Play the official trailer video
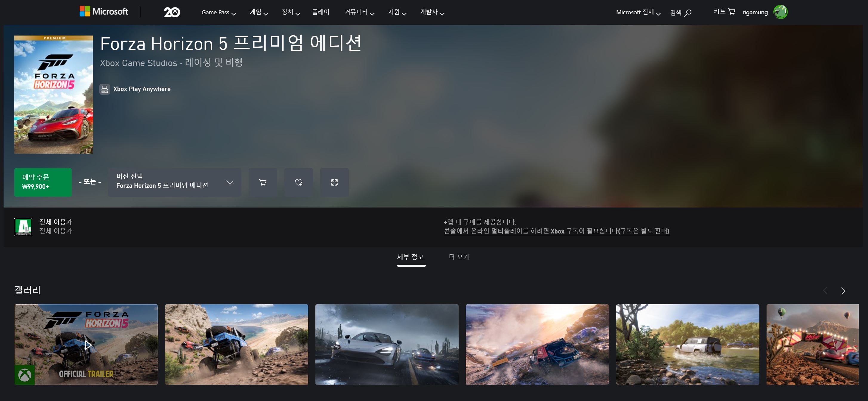The image size is (868, 401). click(86, 344)
